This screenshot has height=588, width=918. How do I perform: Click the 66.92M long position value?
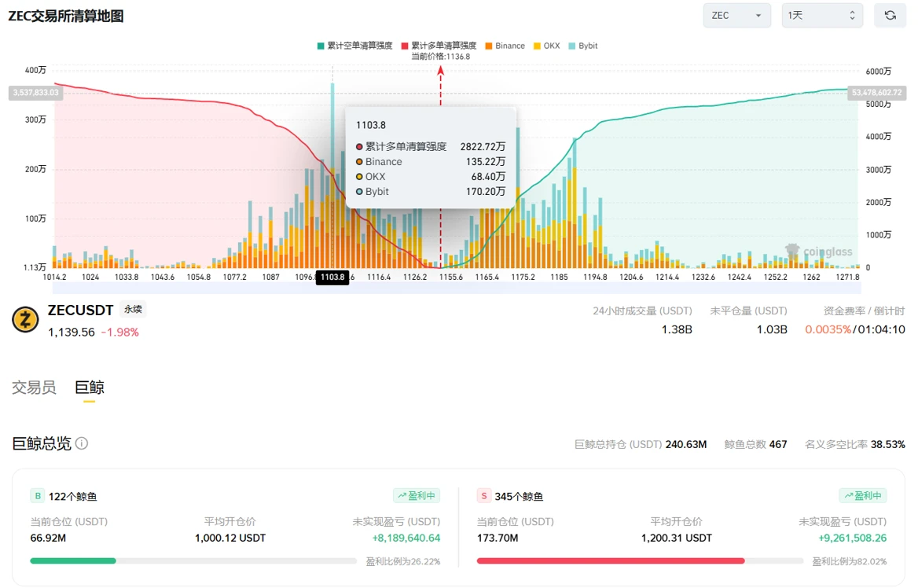click(x=48, y=538)
